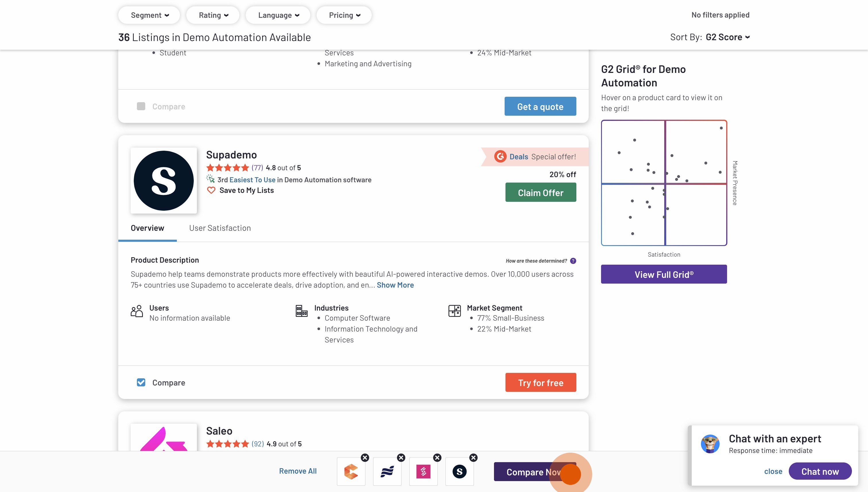Open the Rating filter dropdown
This screenshot has width=868, height=492.
[213, 15]
